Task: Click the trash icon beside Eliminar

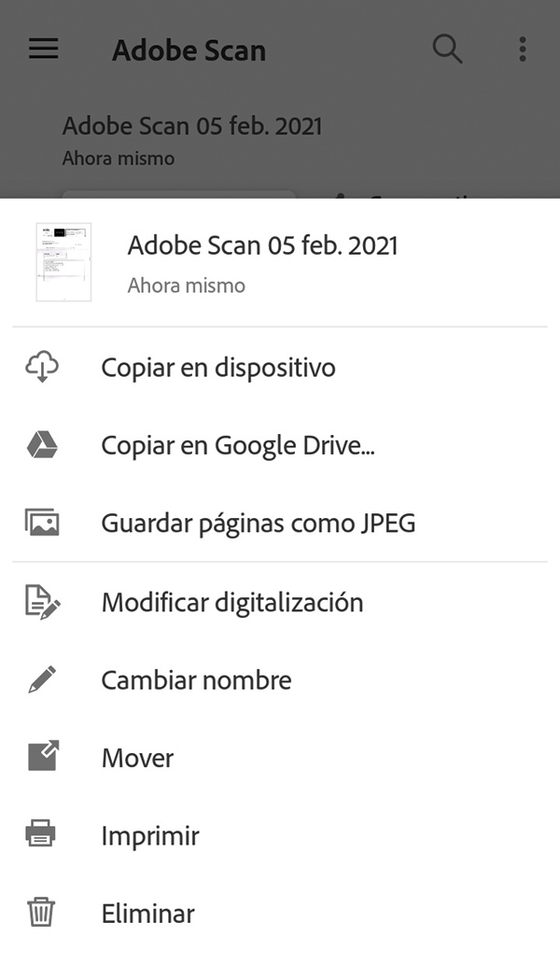Action: (x=42, y=914)
